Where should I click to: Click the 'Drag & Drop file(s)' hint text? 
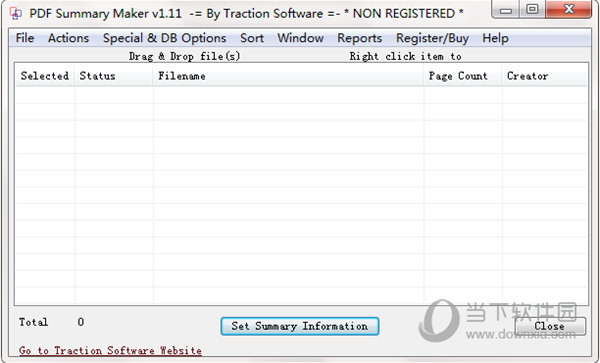pos(184,57)
